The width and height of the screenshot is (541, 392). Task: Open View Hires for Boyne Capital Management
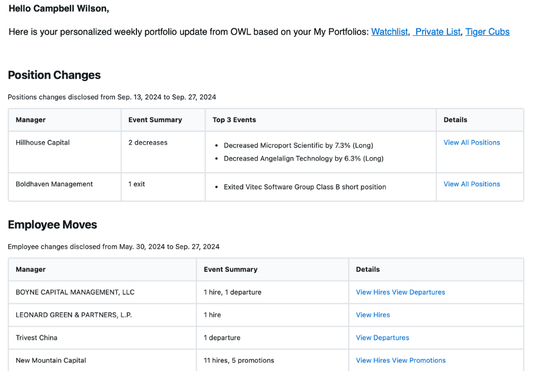(373, 292)
